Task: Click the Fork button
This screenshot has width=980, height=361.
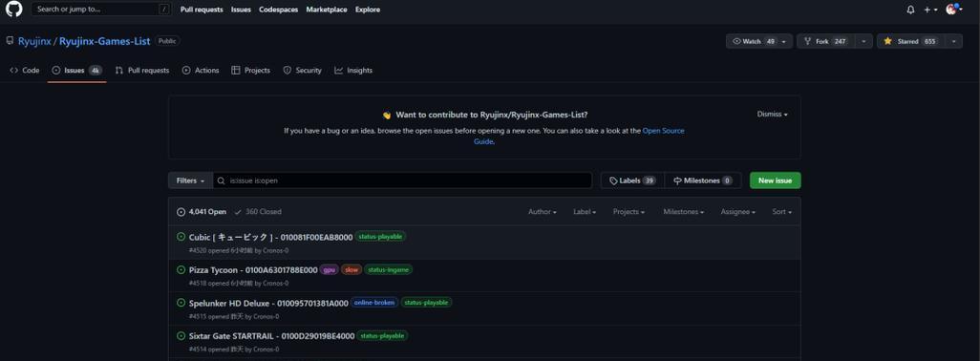Action: [x=825, y=41]
